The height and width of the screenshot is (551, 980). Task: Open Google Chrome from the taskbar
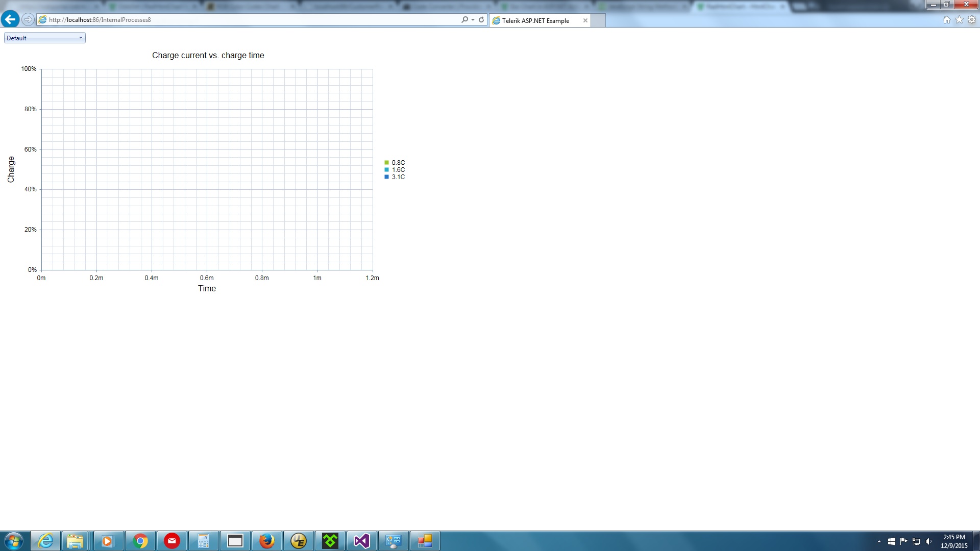click(140, 541)
